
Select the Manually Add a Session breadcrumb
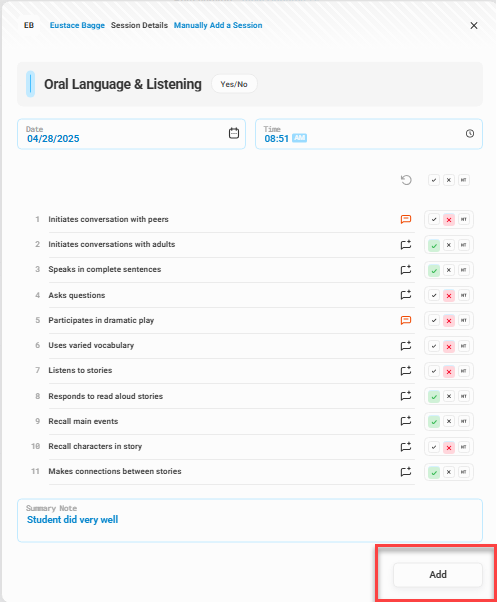[218, 25]
